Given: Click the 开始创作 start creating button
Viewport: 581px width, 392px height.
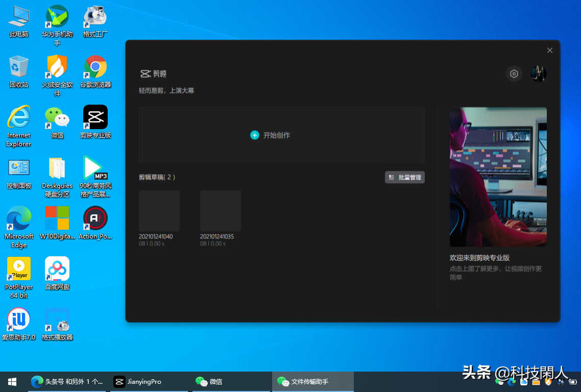Looking at the screenshot, I should click(282, 135).
